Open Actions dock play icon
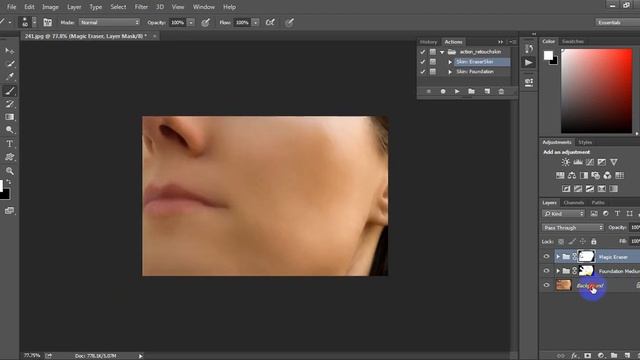 click(529, 62)
